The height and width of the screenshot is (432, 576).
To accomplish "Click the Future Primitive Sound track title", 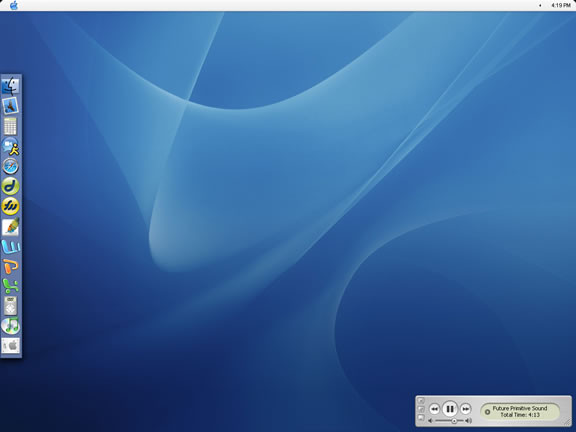I will click(520, 408).
